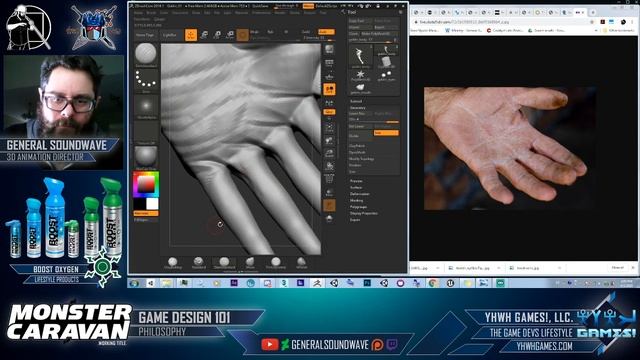640x360 pixels.
Task: Select the ClayBuildup brush
Action: point(173,263)
